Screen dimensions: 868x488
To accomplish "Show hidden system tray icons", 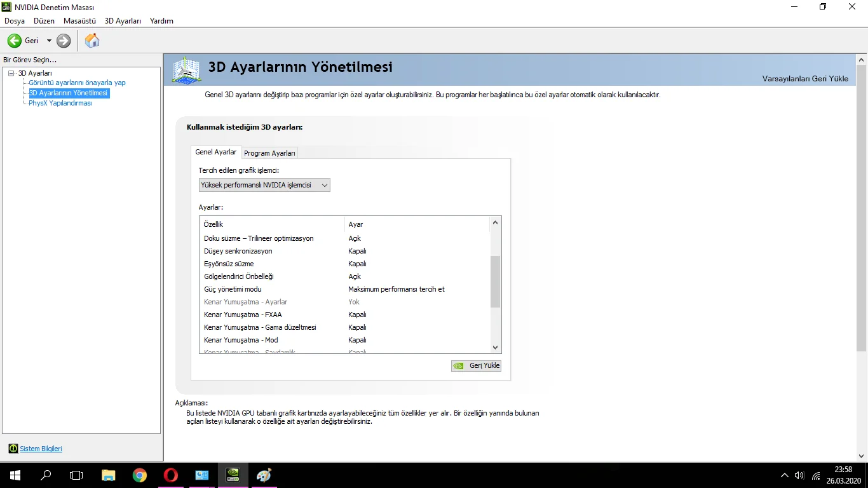I will (x=784, y=475).
